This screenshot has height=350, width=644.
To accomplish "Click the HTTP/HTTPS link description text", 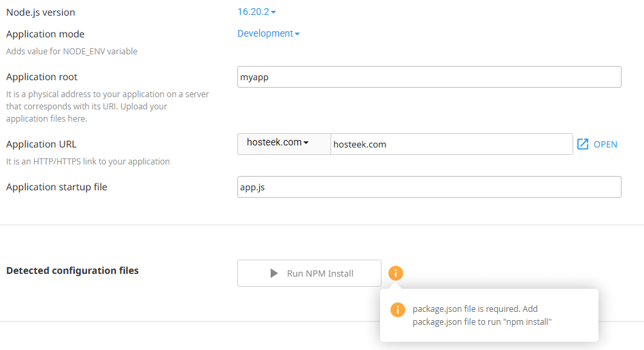I will click(88, 161).
